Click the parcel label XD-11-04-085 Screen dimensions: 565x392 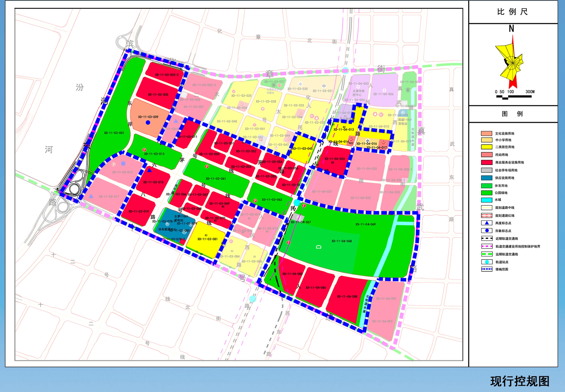tap(292, 274)
